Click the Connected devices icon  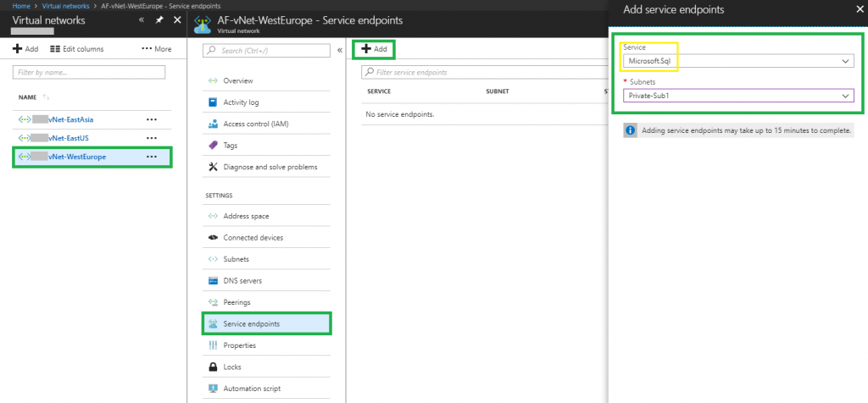coord(213,238)
